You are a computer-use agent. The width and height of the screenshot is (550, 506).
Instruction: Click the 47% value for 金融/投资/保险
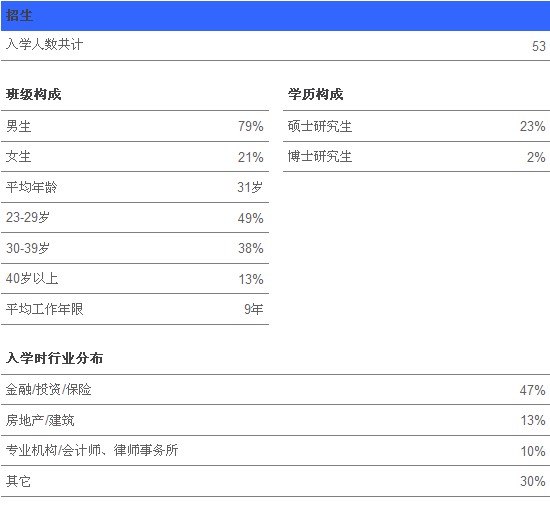click(532, 390)
